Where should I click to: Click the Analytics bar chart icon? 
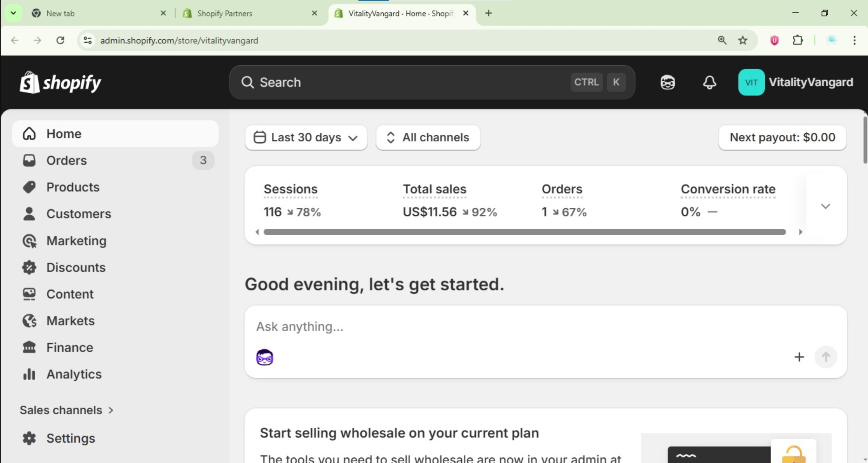click(x=29, y=374)
